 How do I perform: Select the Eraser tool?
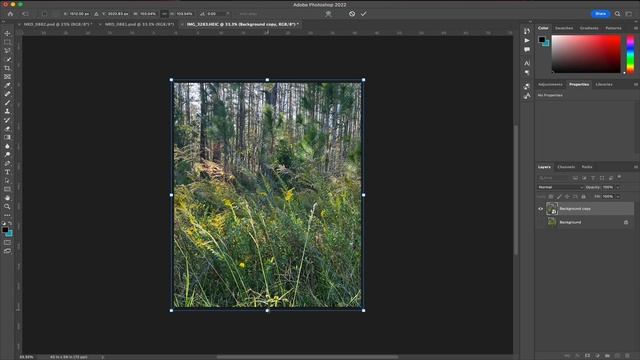click(7, 129)
